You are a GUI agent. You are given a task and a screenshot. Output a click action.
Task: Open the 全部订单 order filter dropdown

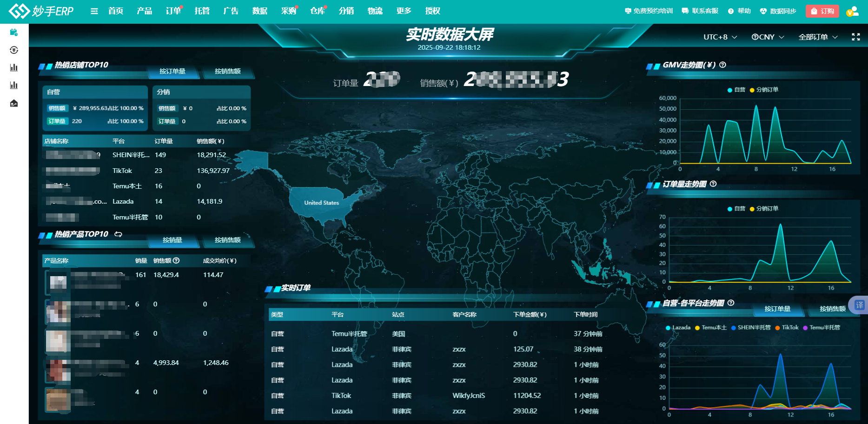[818, 37]
